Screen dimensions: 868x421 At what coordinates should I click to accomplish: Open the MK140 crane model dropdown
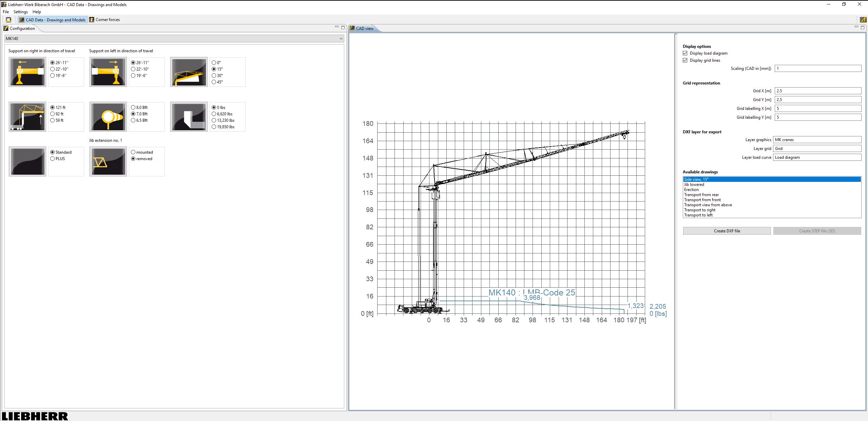pos(341,38)
